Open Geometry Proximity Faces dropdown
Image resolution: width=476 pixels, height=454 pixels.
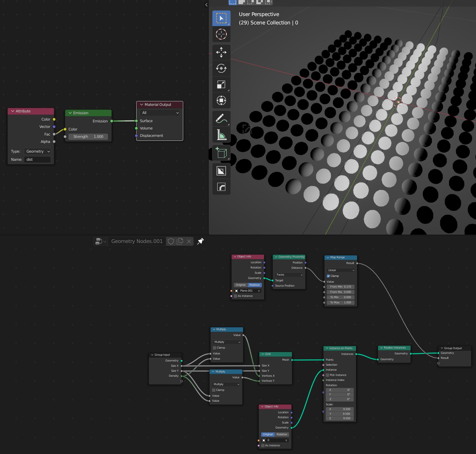(x=289, y=275)
